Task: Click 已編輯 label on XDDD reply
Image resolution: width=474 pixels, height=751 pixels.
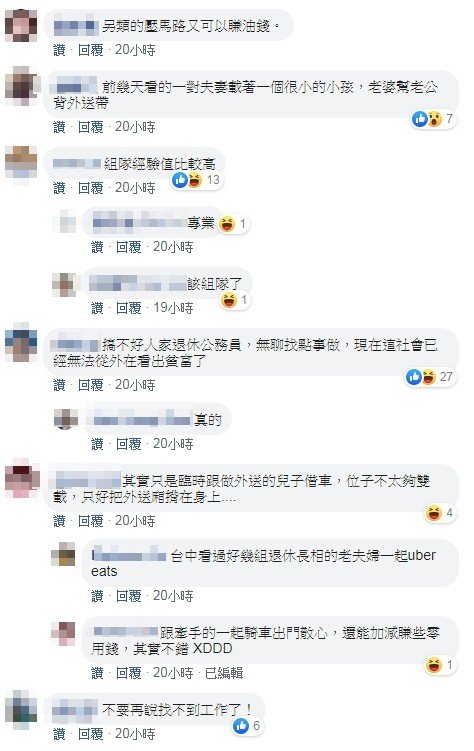Action: coord(224,673)
